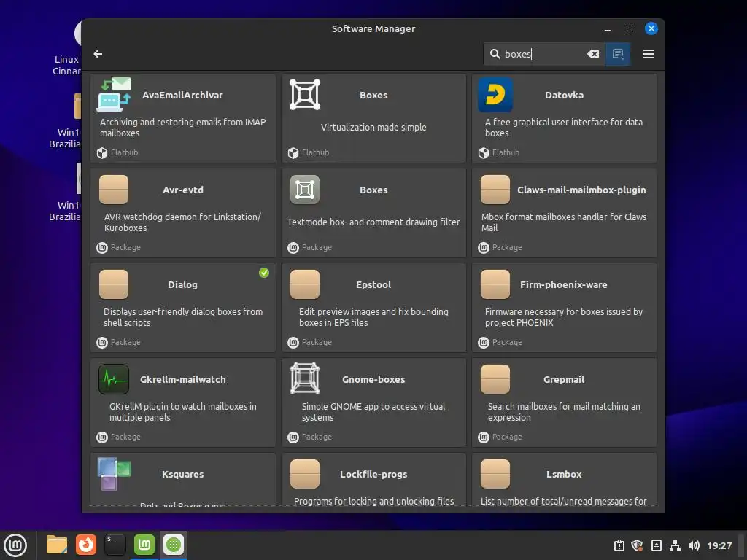Open the Files folder in the taskbar

click(57, 545)
